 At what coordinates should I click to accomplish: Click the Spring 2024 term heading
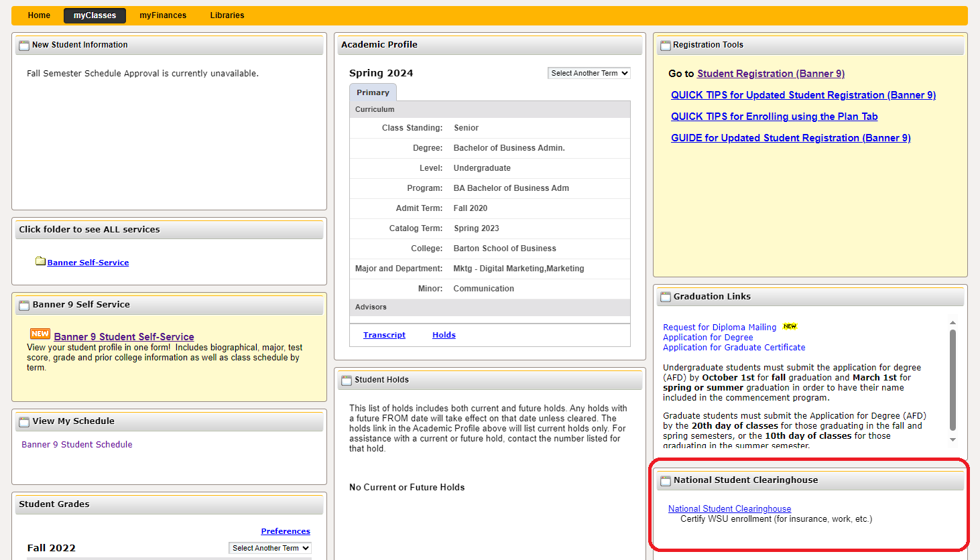click(x=381, y=73)
